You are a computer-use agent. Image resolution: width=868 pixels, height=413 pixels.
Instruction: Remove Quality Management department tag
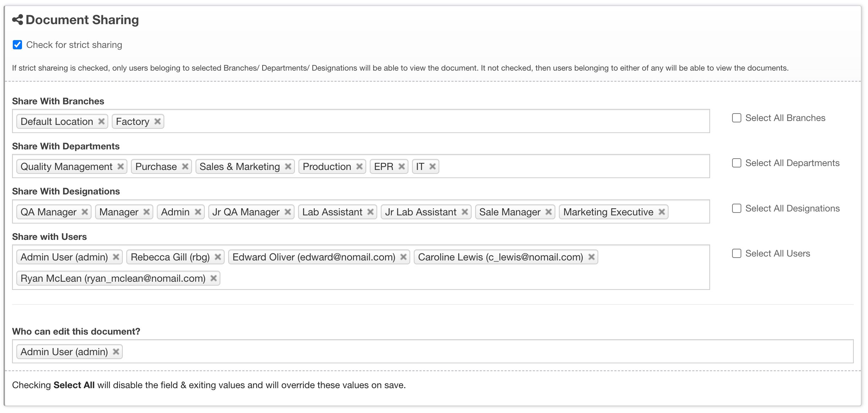coord(121,166)
